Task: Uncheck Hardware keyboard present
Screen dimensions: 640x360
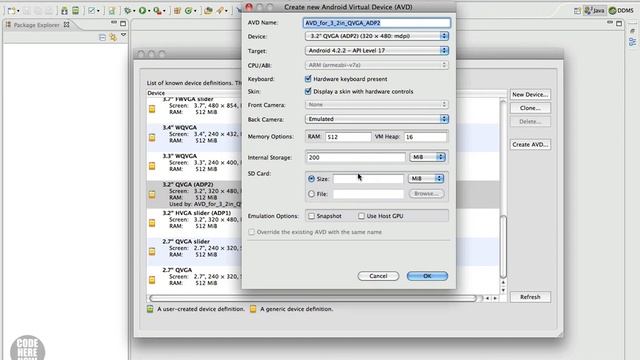Action: tap(308, 78)
